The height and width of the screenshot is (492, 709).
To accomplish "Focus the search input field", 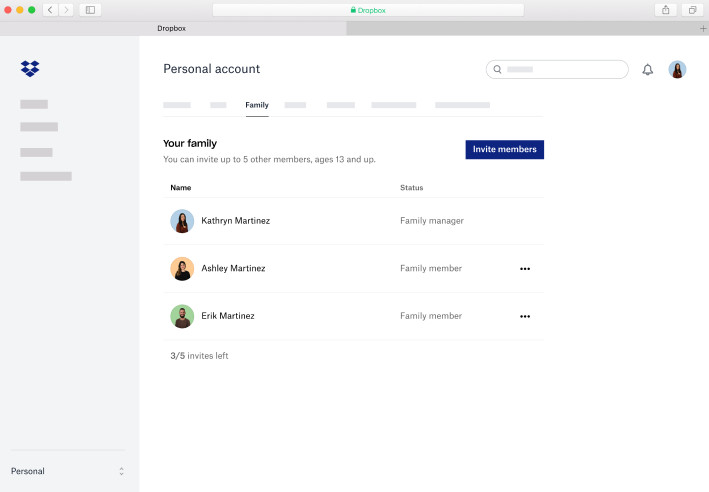I will click(557, 69).
